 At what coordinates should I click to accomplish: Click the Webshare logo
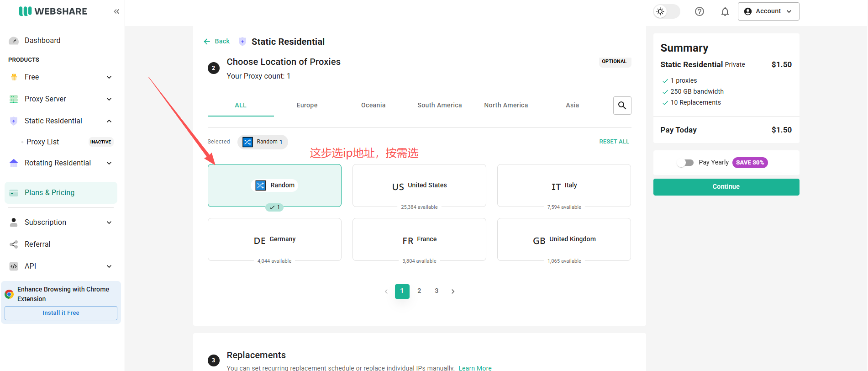point(53,11)
